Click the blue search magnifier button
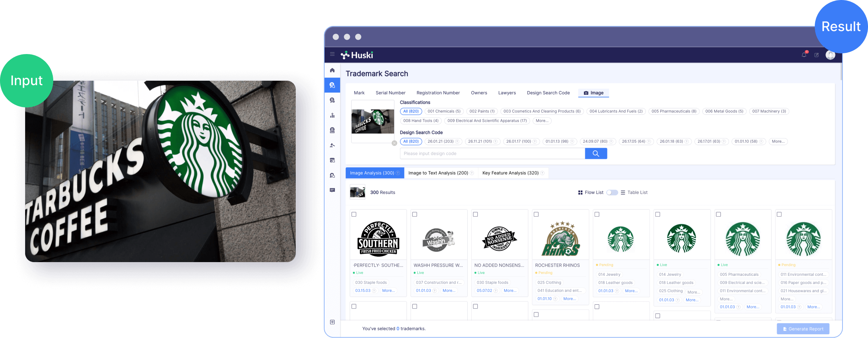Screen dimensions: 868x338 click(596, 153)
